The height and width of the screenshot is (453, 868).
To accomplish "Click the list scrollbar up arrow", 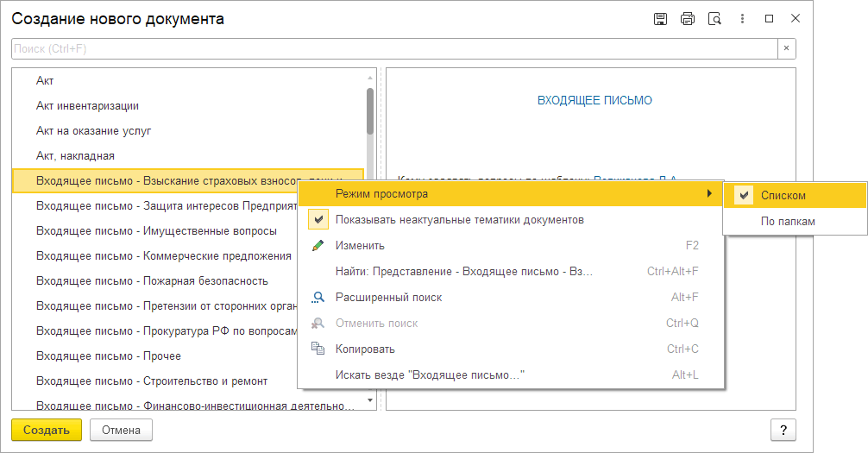I will [370, 76].
